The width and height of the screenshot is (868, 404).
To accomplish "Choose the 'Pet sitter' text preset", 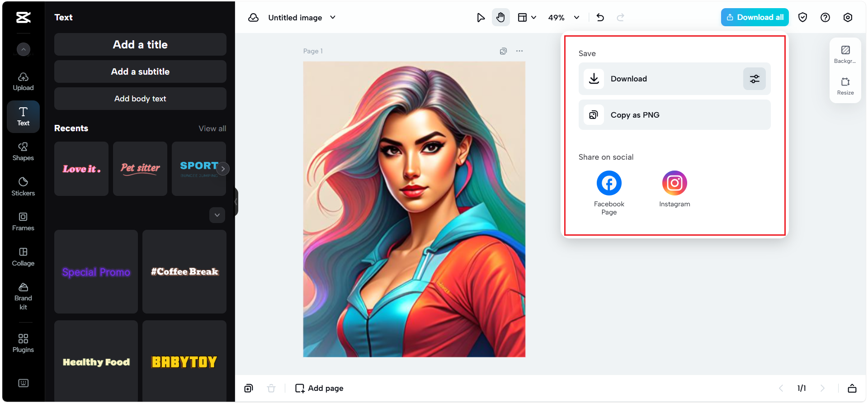I will point(140,169).
